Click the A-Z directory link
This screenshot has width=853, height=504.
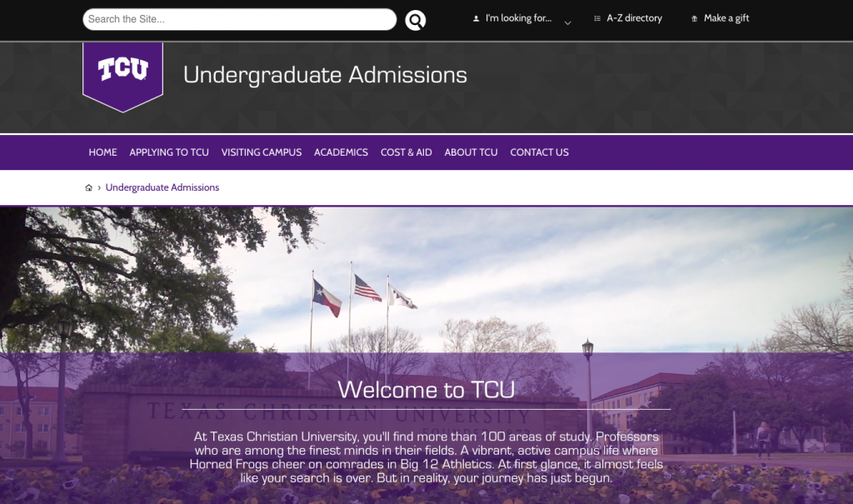634,18
